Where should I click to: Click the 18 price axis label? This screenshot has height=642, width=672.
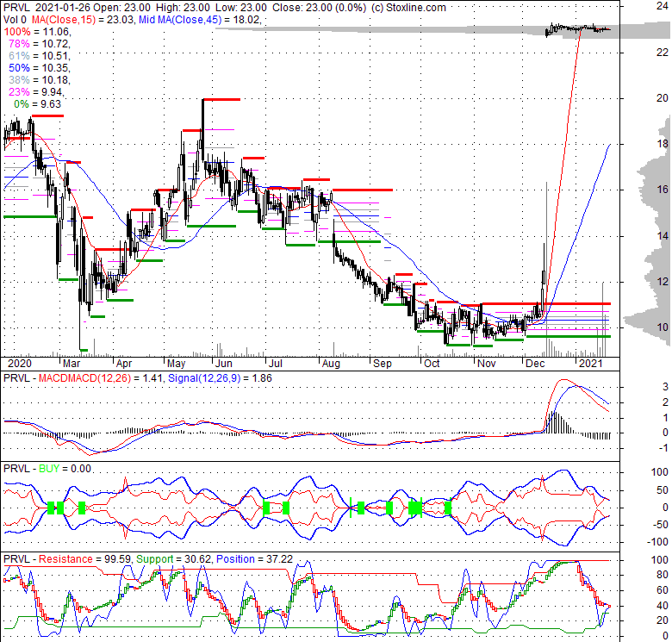click(x=663, y=144)
